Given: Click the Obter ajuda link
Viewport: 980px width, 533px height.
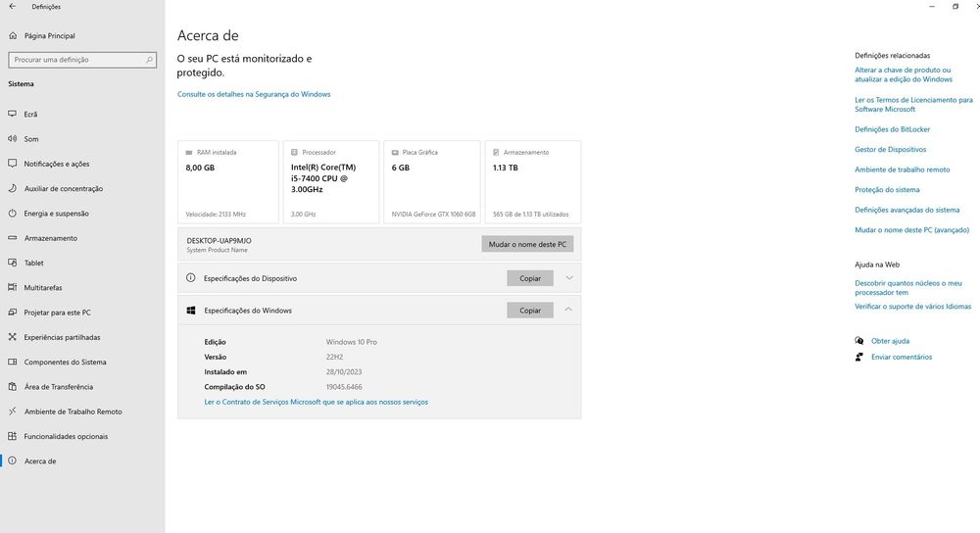Looking at the screenshot, I should (x=890, y=341).
